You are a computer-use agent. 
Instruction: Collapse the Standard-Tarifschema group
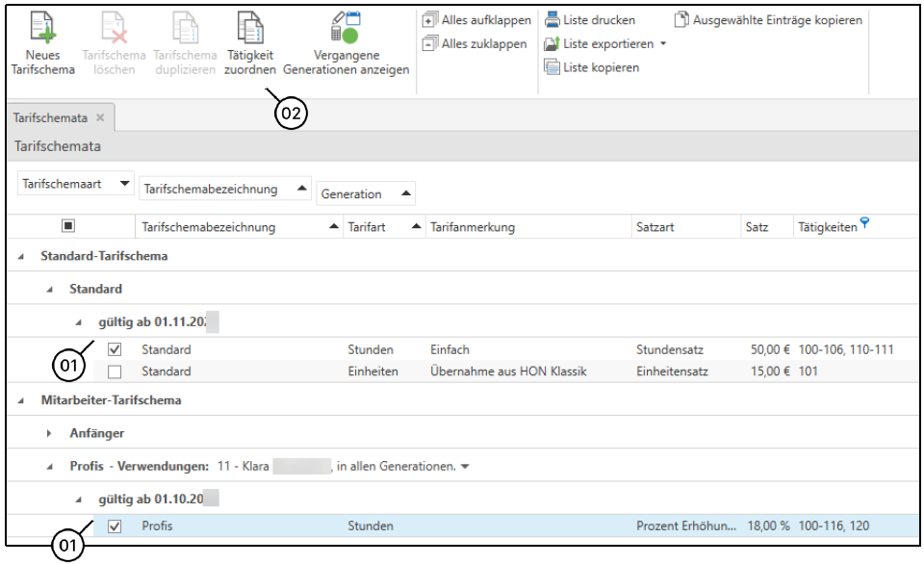pos(21,257)
